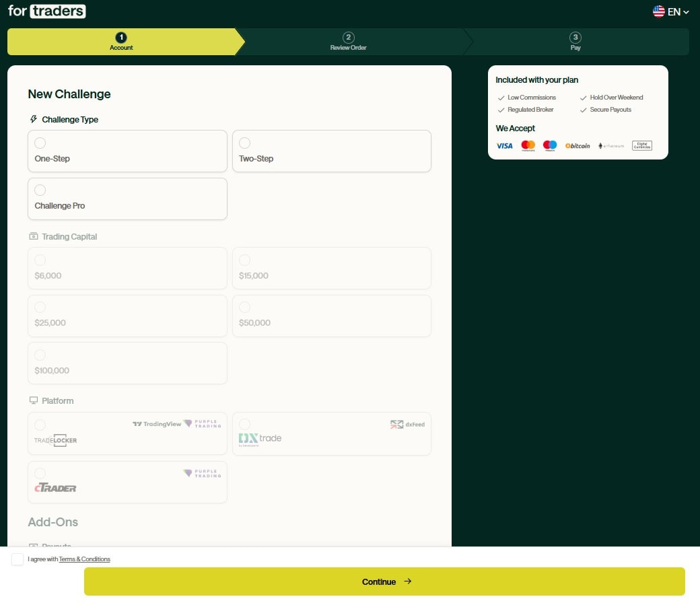Click the Mastercard payment icon
The image size is (700, 603).
[x=528, y=145]
